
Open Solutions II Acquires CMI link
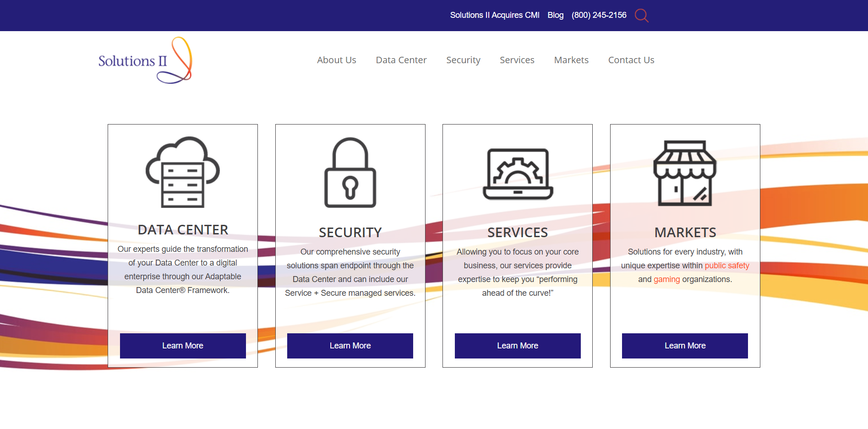point(495,15)
